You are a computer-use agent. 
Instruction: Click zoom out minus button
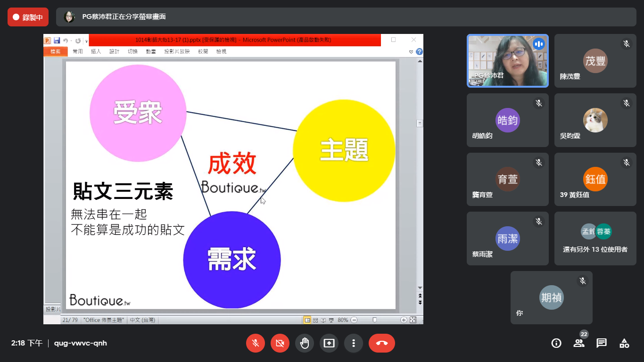click(354, 320)
